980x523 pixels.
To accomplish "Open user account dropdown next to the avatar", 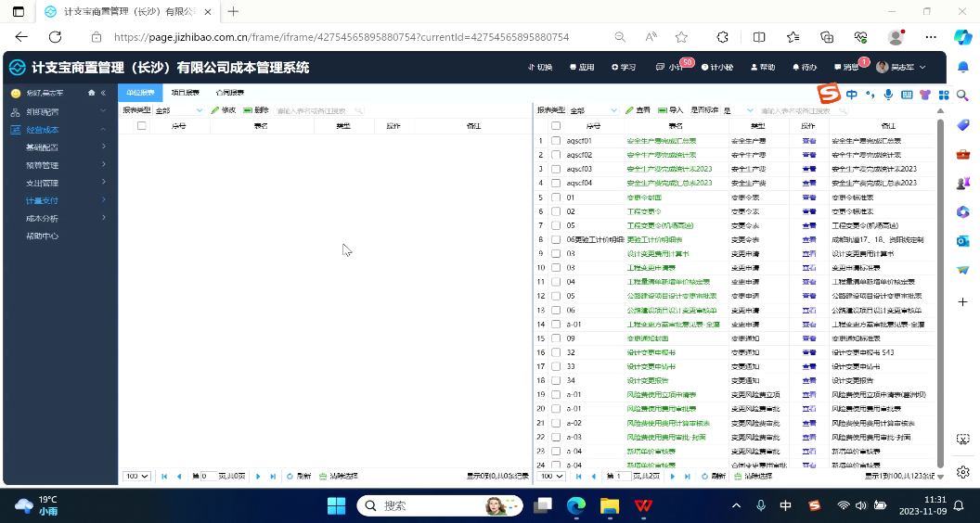I will coord(923,67).
